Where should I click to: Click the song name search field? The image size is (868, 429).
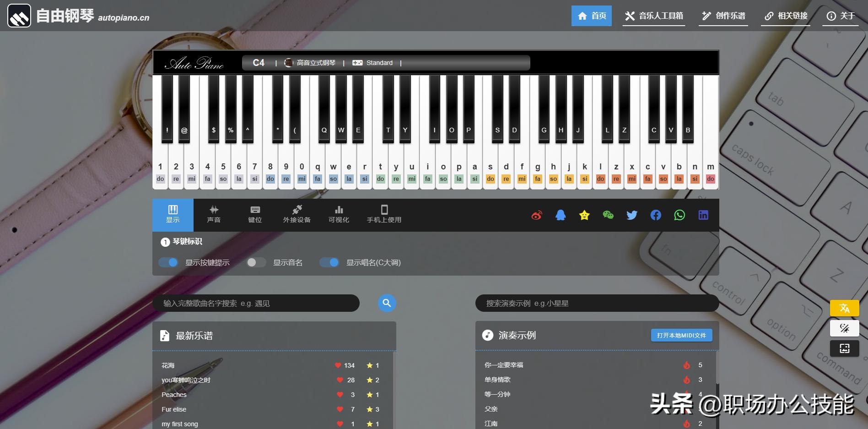point(256,303)
